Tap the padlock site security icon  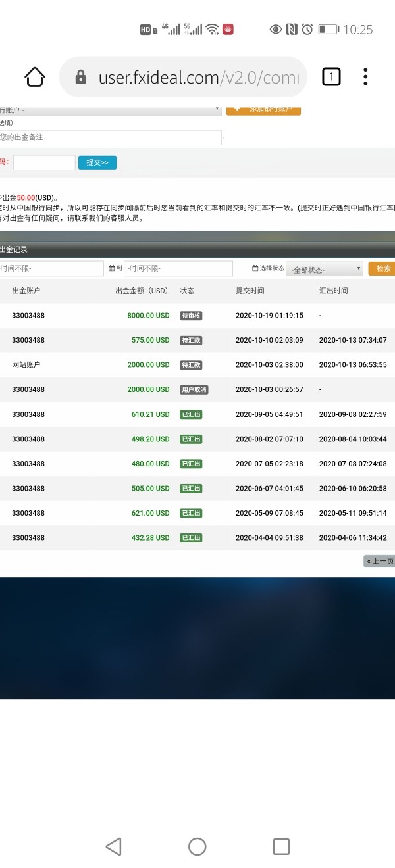click(81, 78)
